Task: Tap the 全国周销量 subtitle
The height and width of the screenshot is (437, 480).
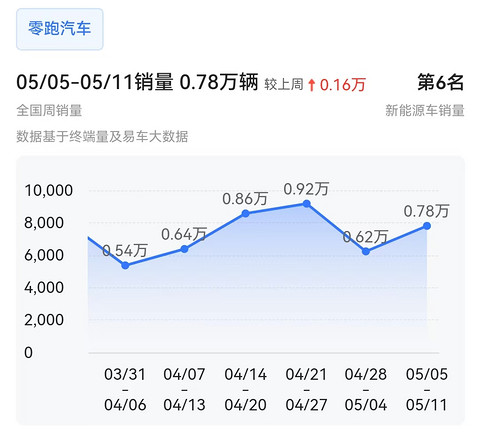Action: 49,110
